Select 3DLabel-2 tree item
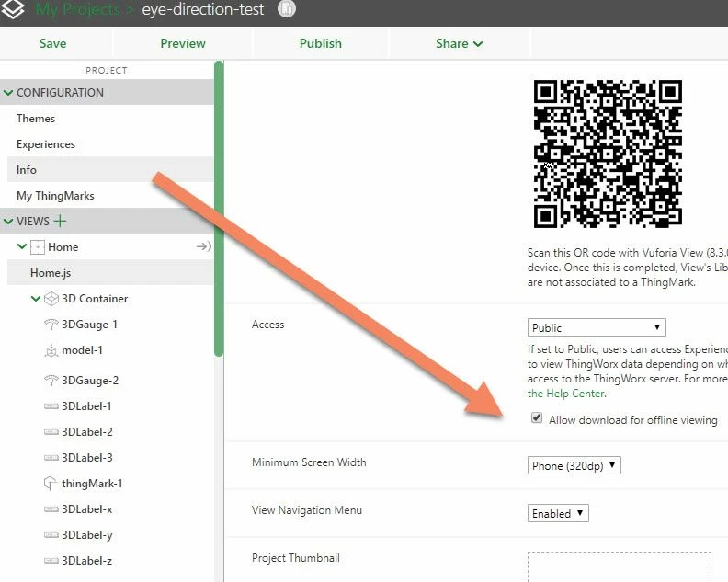This screenshot has width=728, height=582. click(87, 432)
